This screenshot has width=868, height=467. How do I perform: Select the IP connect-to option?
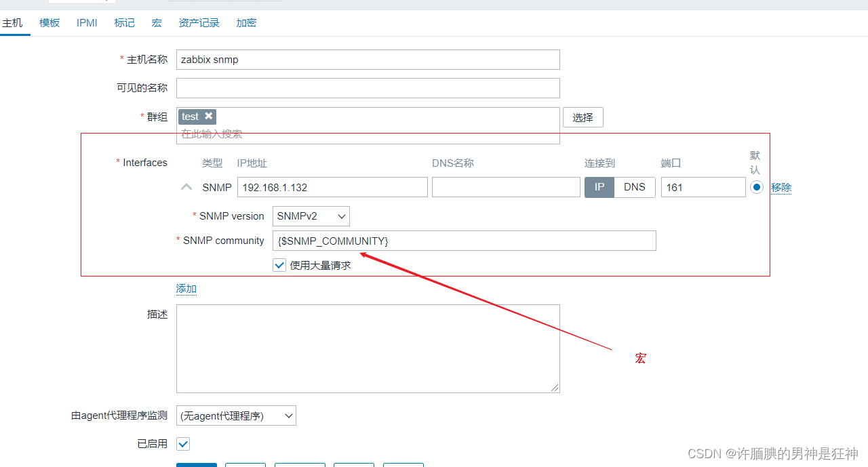[x=599, y=187]
